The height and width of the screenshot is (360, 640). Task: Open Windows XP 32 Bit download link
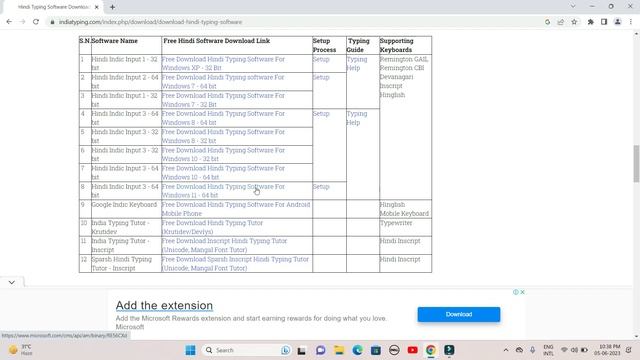point(223,63)
